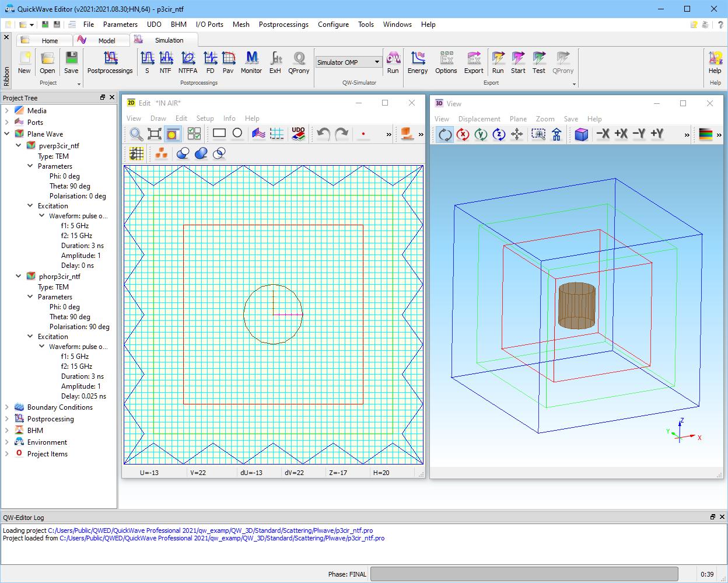Viewport: 728px width, 583px height.
Task: Collapse the phorp3cir_ntf node
Action: [19, 276]
